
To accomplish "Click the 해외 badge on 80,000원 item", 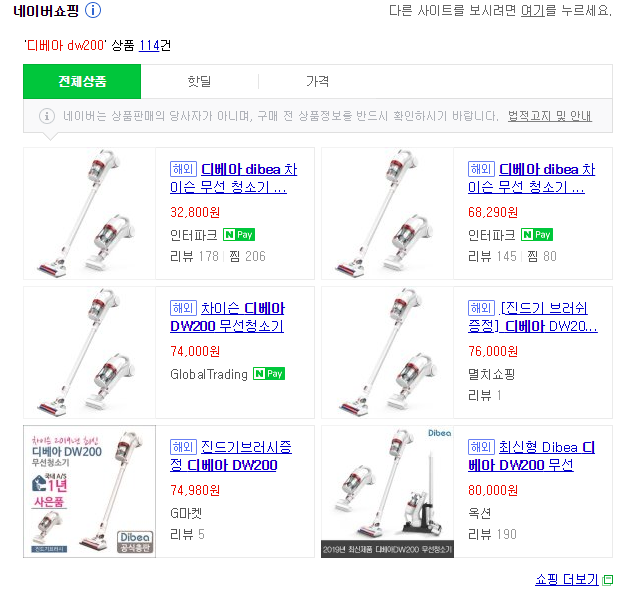I will (481, 447).
